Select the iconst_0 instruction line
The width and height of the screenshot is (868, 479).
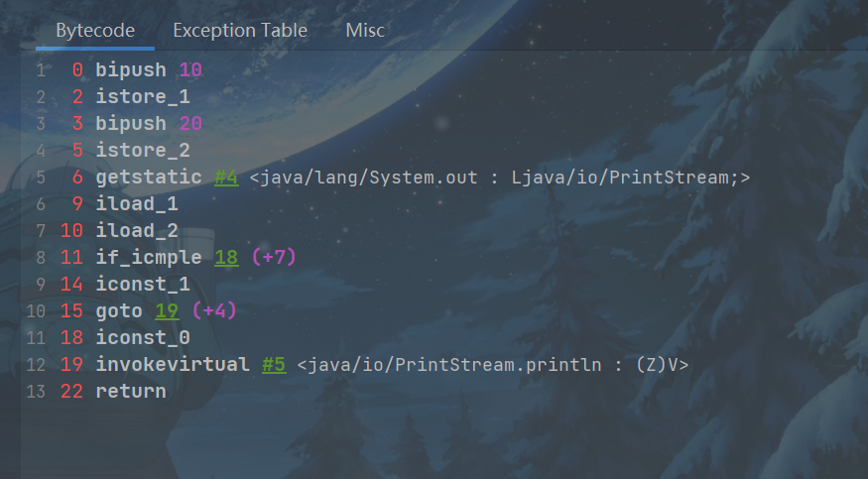click(x=142, y=338)
